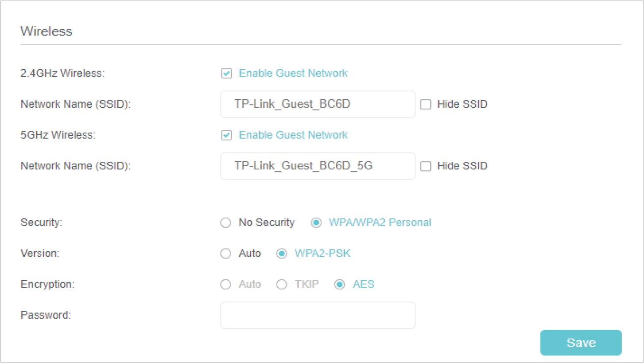This screenshot has height=363, width=644.
Task: Uncheck 5GHz Enable Guest Network checkbox
Action: [226, 135]
